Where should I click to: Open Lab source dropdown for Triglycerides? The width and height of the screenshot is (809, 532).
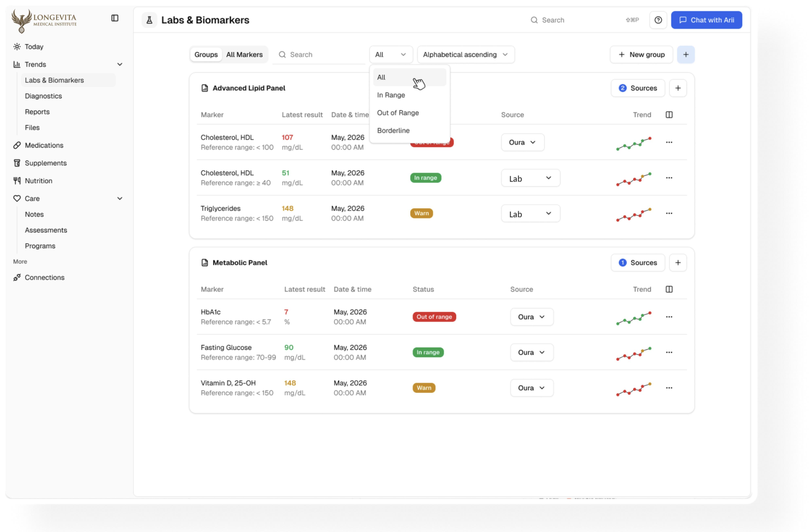pos(530,214)
